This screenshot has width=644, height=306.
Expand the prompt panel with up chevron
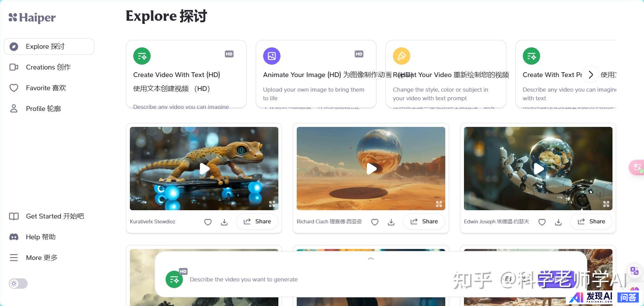point(371,259)
